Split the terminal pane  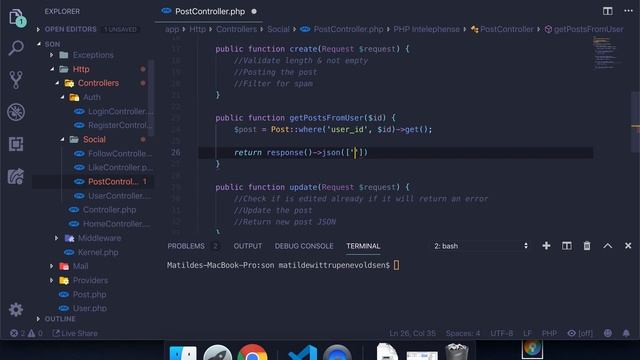567,246
